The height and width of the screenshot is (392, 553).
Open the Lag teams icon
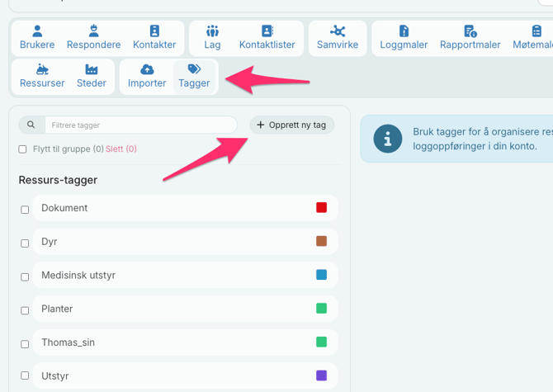click(x=212, y=32)
